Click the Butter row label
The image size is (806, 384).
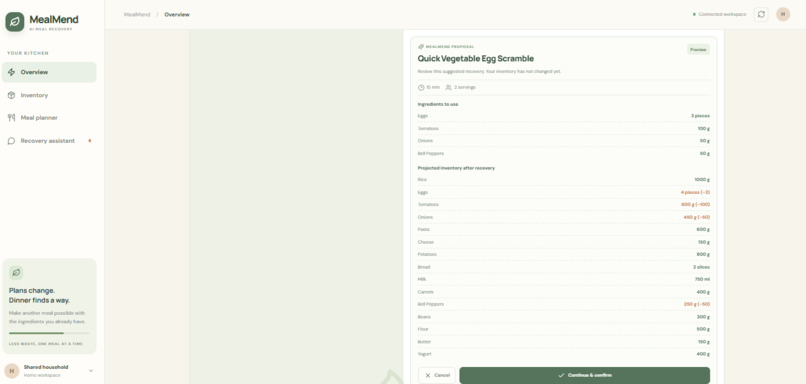[425, 342]
